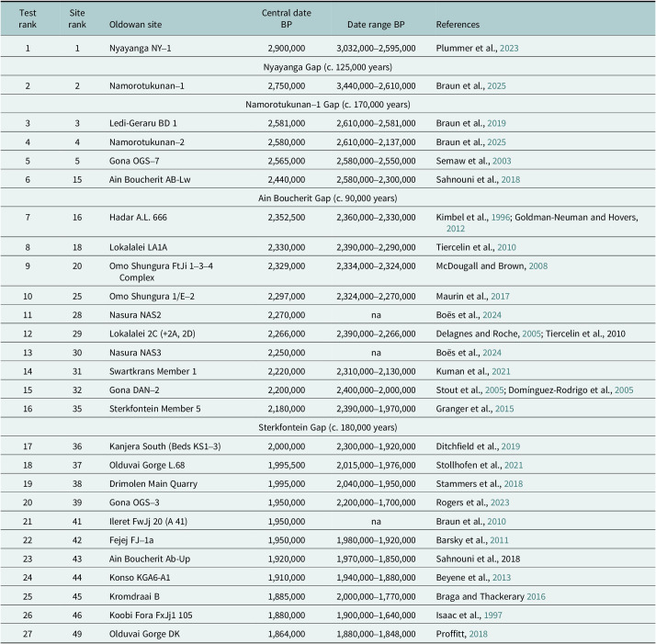The image size is (656, 644).
Task: Select the Ledi-Geraru BD 1 cell
Action: coord(143,123)
